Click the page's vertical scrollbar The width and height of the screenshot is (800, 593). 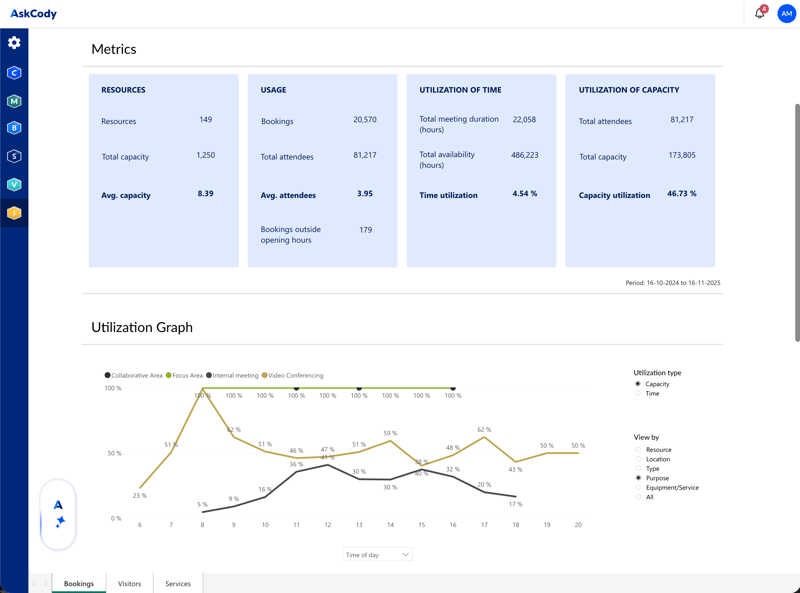point(796,220)
